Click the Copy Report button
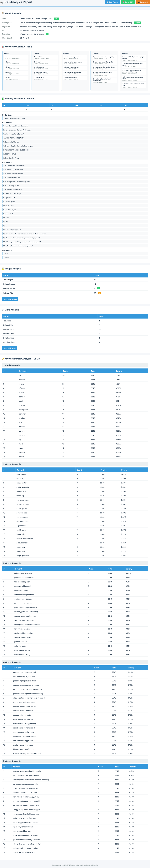 112,2
